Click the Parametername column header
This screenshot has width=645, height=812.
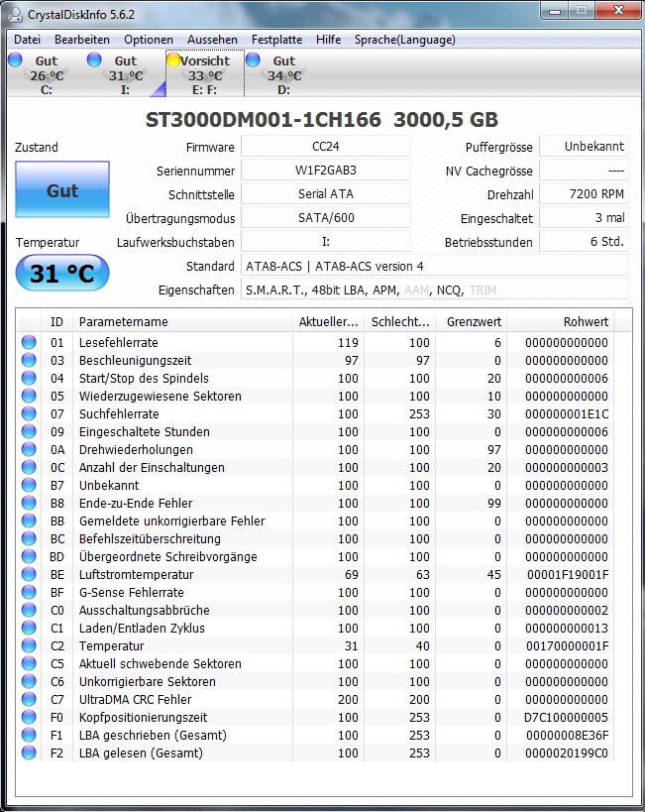click(x=182, y=321)
